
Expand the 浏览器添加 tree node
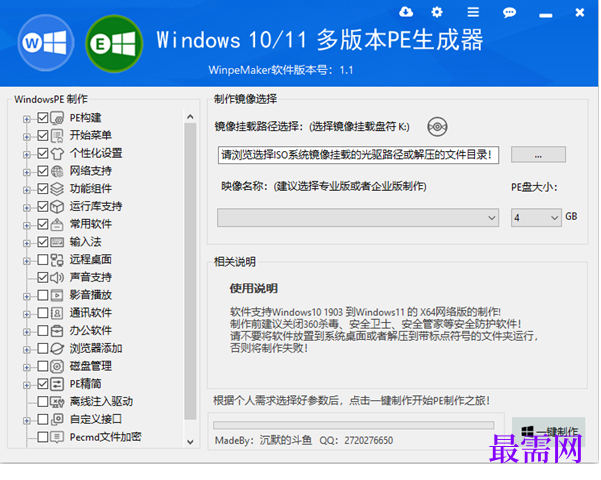26,350
